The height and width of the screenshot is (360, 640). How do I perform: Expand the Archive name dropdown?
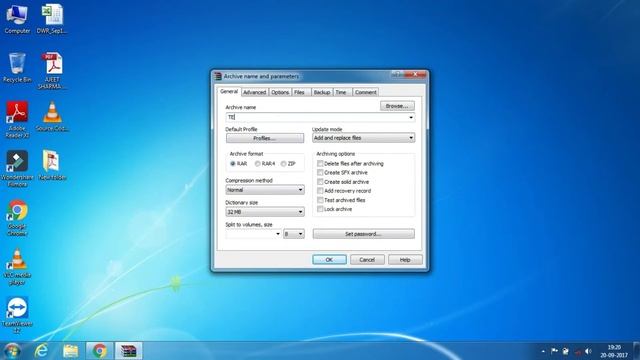pyautogui.click(x=411, y=118)
